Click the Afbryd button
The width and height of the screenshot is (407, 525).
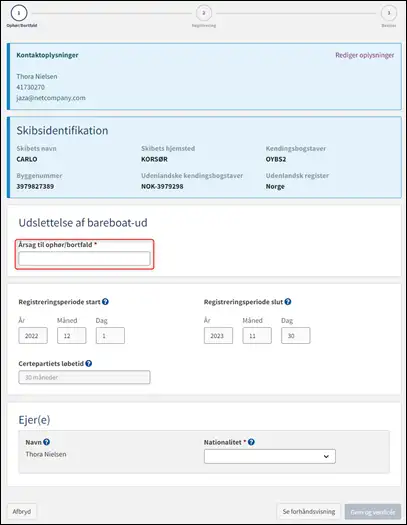[x=22, y=511]
